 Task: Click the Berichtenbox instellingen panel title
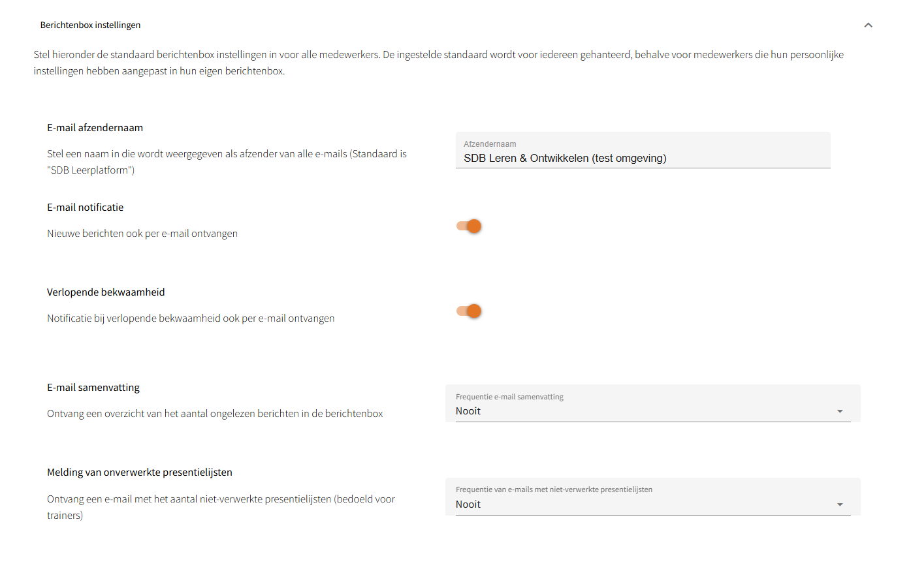90,25
